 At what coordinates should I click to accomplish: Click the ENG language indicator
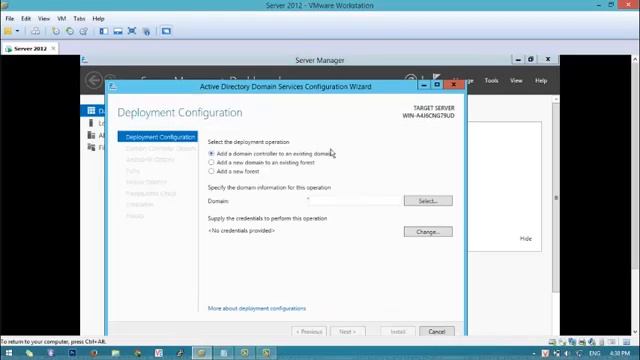[x=595, y=353]
